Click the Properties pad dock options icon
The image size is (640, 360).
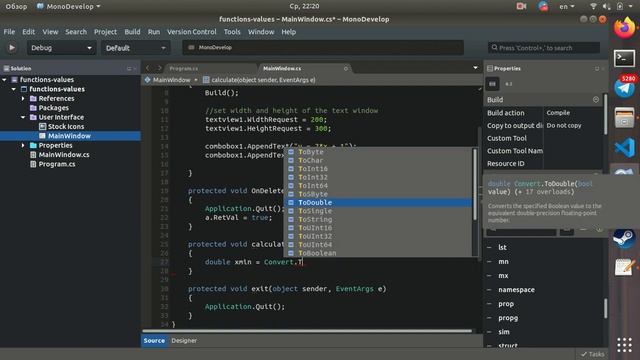597,69
